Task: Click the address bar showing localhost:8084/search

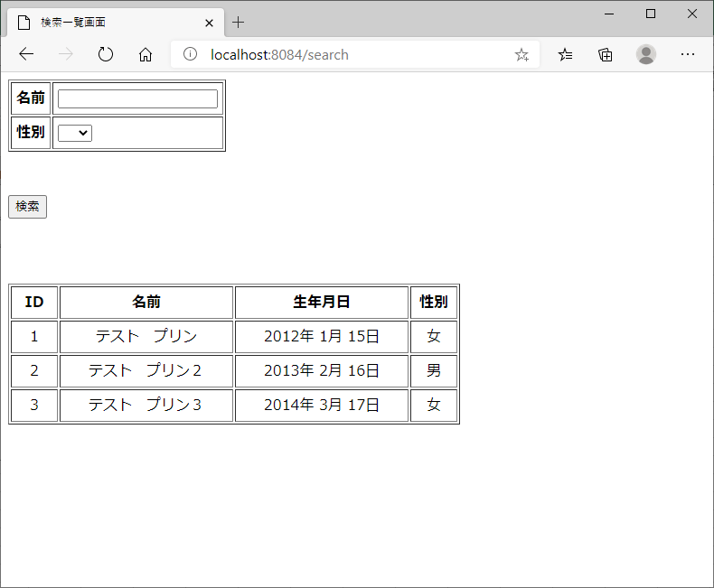Action: pyautogui.click(x=352, y=54)
